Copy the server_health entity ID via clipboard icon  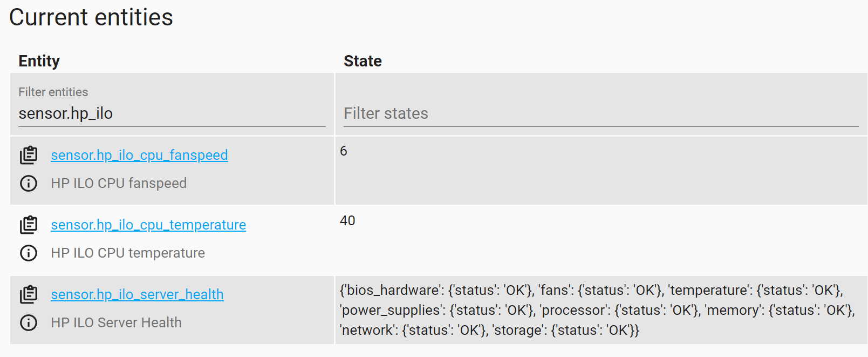coord(29,294)
